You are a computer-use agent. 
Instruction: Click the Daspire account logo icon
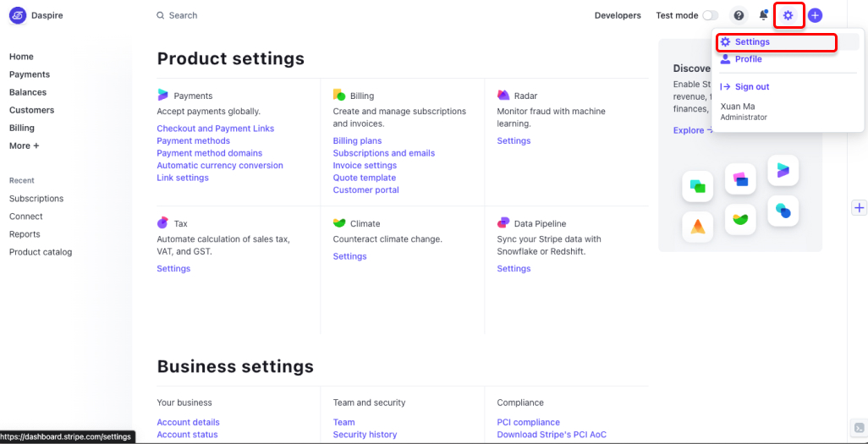click(18, 15)
